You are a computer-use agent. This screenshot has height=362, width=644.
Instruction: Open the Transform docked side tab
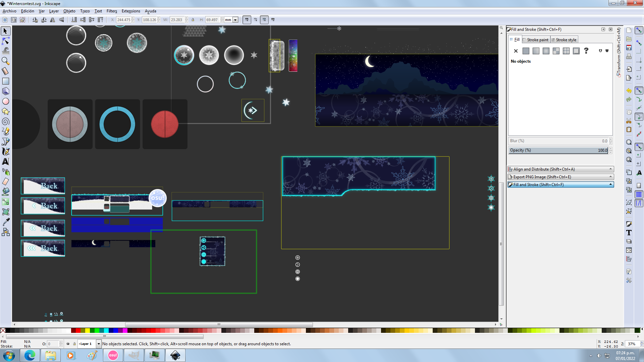[x=619, y=53]
